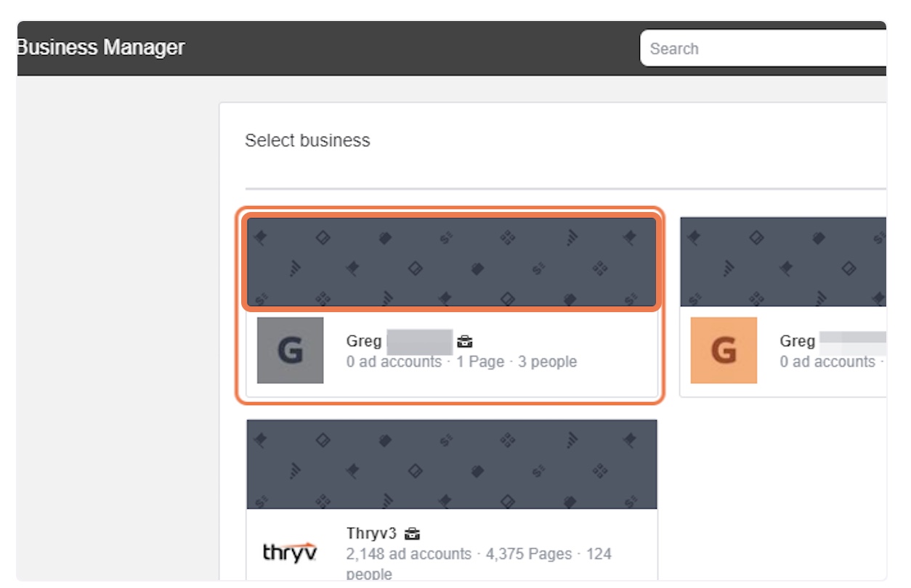The image size is (911, 588).
Task: Click briefcase icon next to Thryv3
Action: [412, 534]
